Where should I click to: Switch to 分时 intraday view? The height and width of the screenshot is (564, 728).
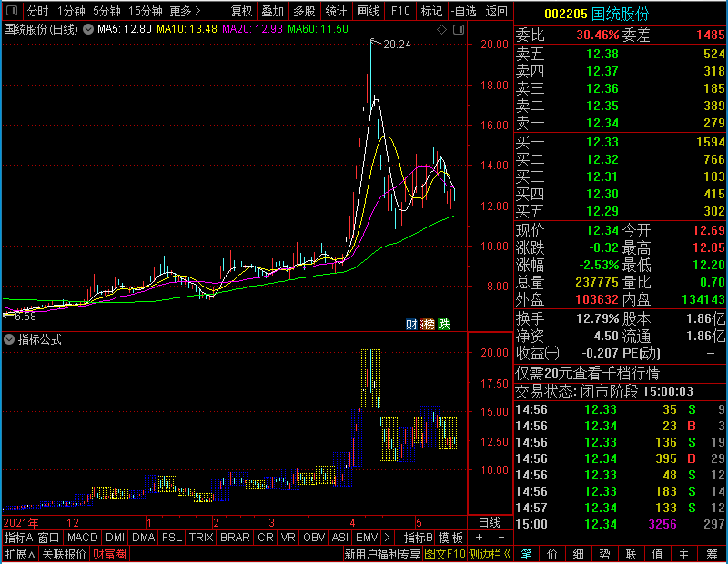click(37, 11)
